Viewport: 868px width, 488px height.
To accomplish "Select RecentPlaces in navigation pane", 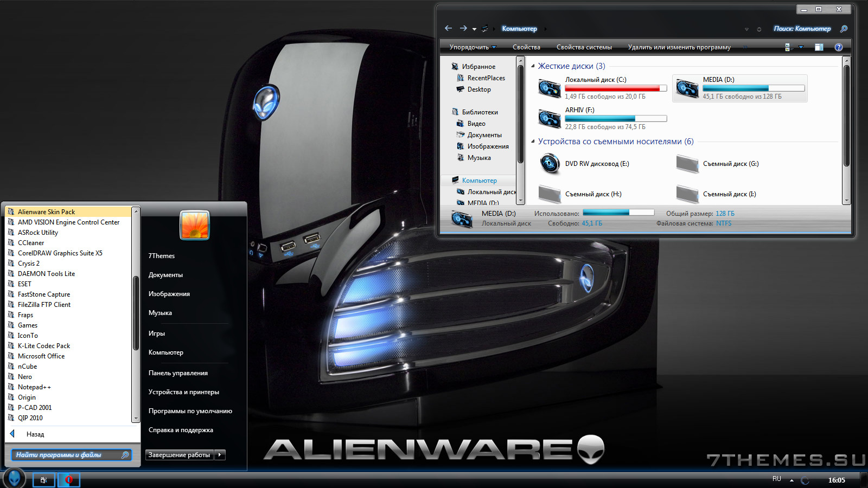I will (486, 78).
